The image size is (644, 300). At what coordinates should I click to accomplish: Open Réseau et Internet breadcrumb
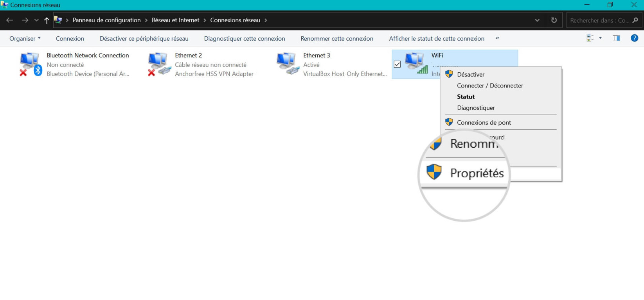[x=175, y=20]
